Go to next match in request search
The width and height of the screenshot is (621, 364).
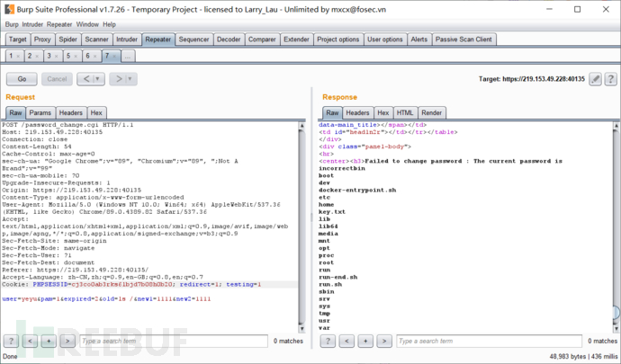[x=67, y=341]
